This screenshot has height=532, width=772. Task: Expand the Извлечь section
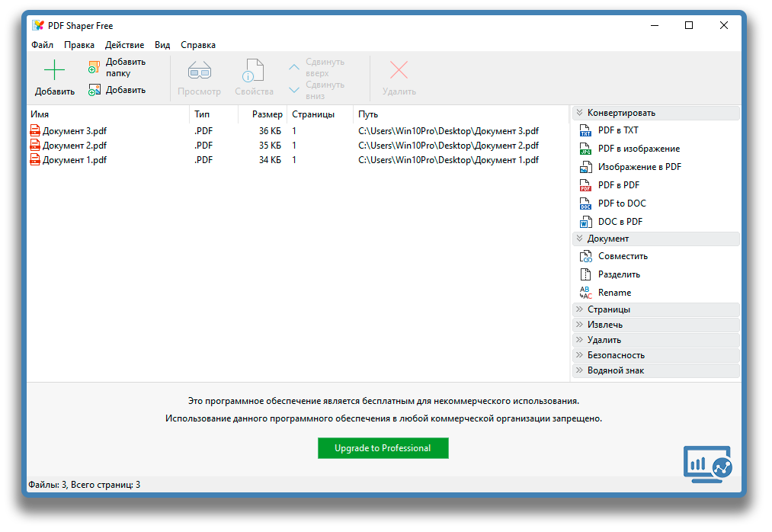[656, 325]
